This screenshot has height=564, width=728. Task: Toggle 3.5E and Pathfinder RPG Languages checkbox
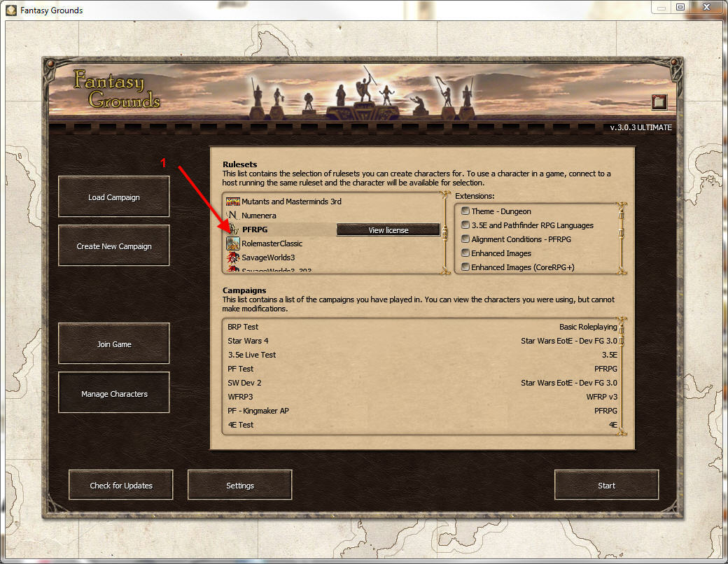(x=465, y=225)
